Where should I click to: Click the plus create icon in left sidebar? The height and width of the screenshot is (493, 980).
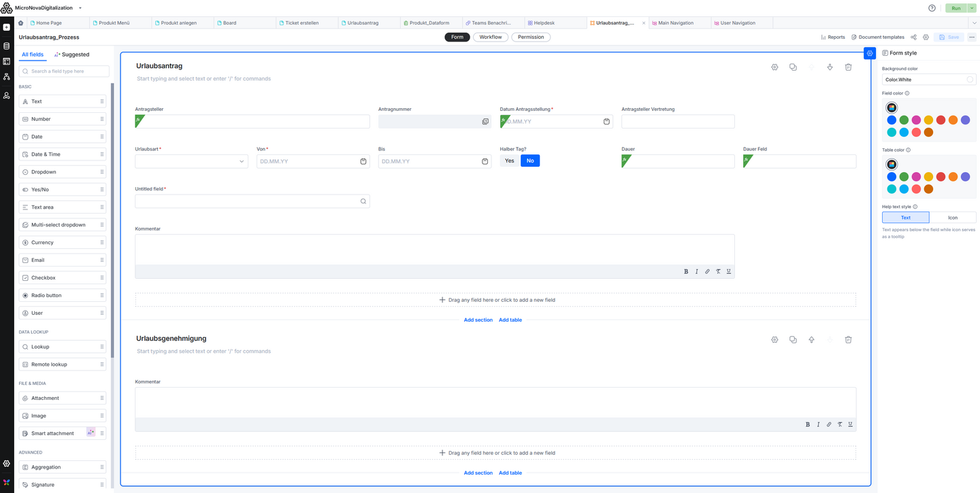(7, 27)
